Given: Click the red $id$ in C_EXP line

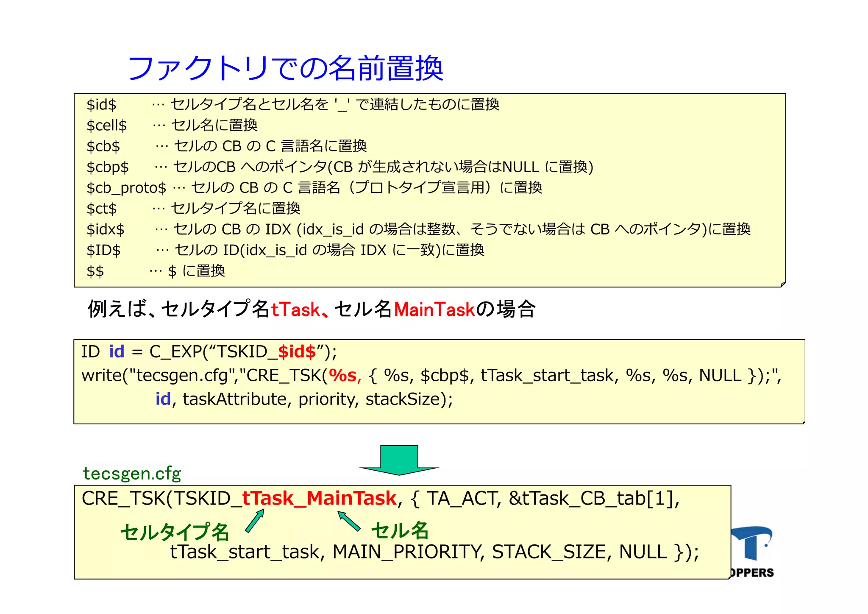Looking at the screenshot, I should [x=297, y=352].
